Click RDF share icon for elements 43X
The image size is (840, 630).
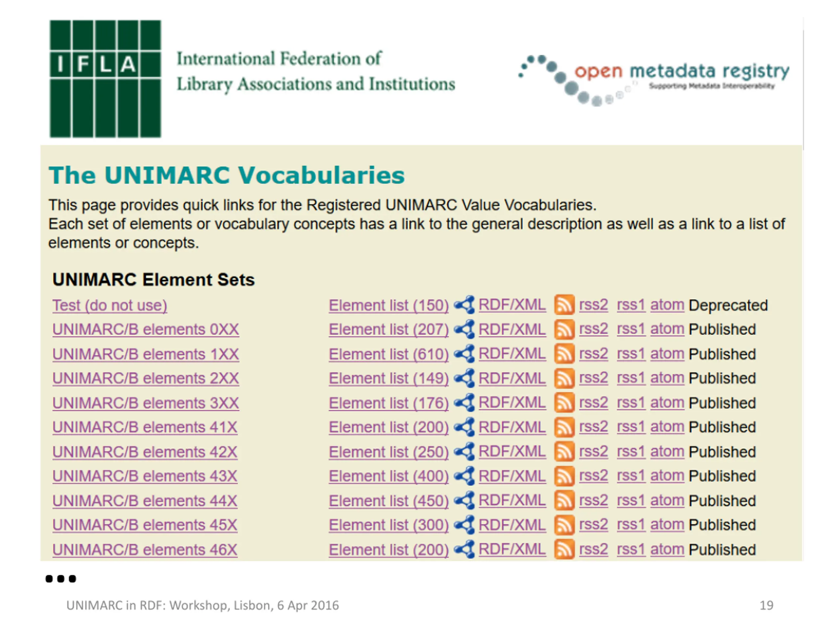click(464, 476)
